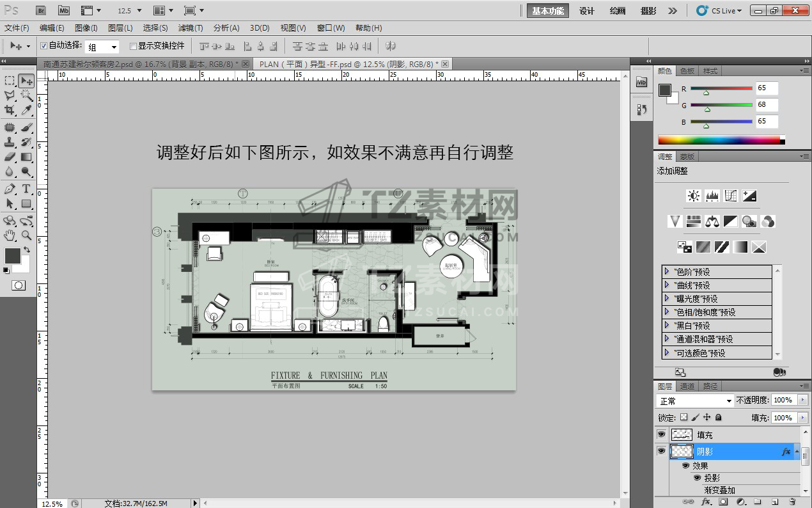Image resolution: width=812 pixels, height=508 pixels.
Task: Switch to the 通道 tab
Action: point(687,386)
